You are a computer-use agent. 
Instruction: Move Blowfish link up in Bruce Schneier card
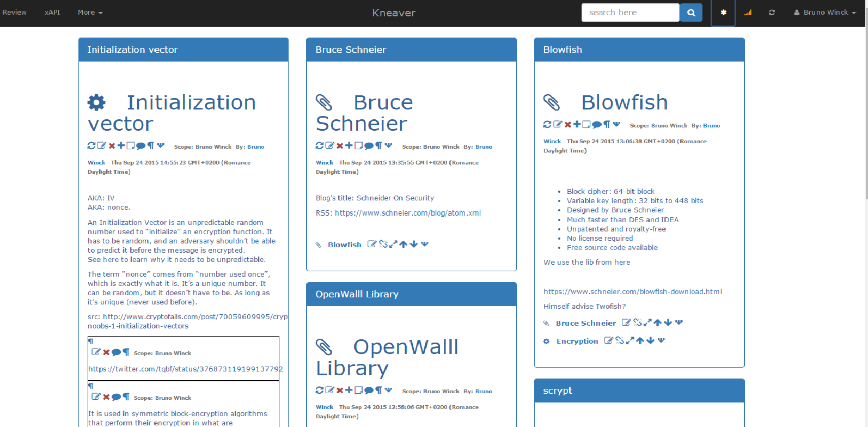click(x=404, y=244)
